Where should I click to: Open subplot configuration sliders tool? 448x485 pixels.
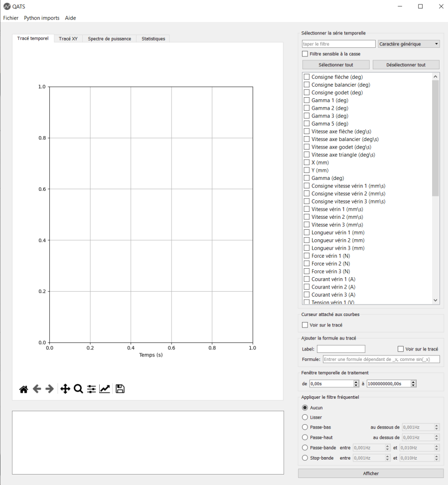(x=92, y=389)
